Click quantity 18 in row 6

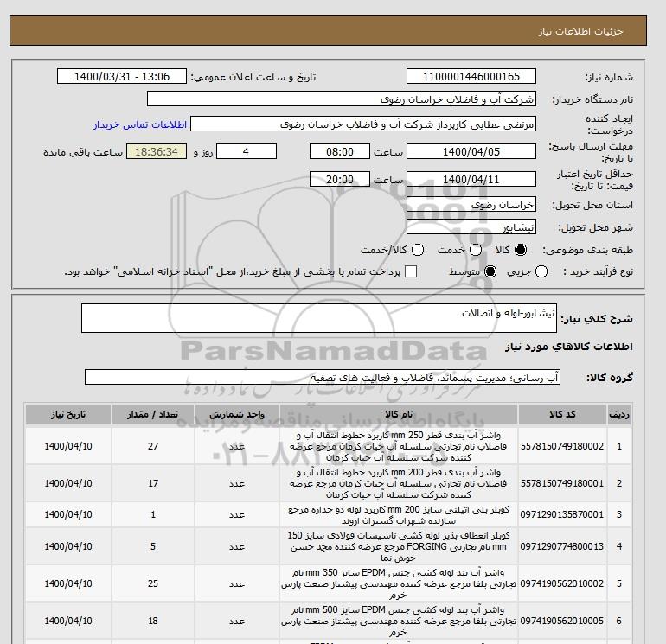pos(153,621)
